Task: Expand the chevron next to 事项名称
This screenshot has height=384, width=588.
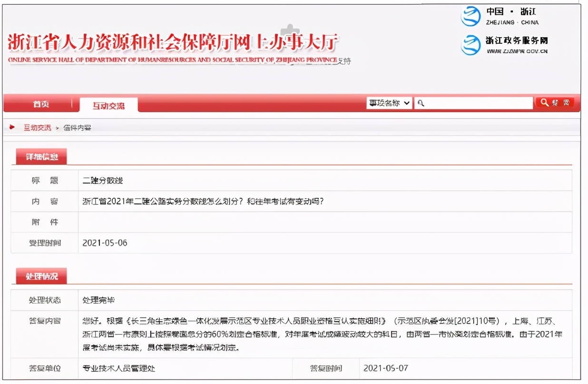Action: [407, 102]
